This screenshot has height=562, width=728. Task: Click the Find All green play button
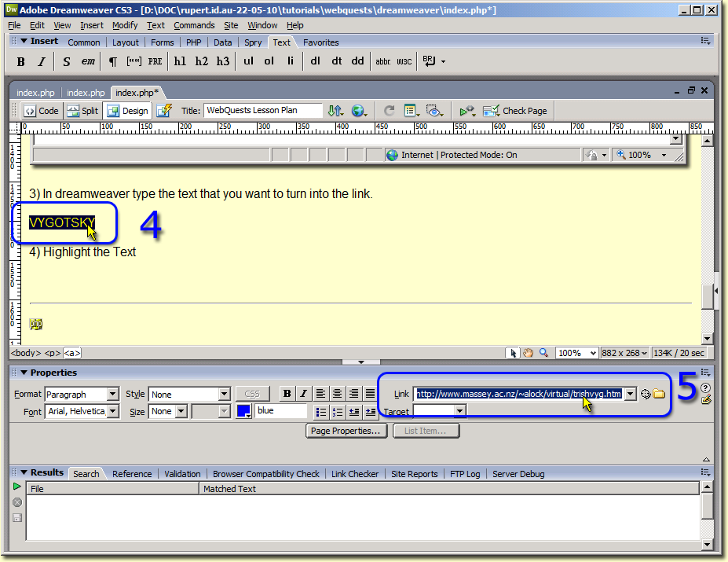pos(17,487)
